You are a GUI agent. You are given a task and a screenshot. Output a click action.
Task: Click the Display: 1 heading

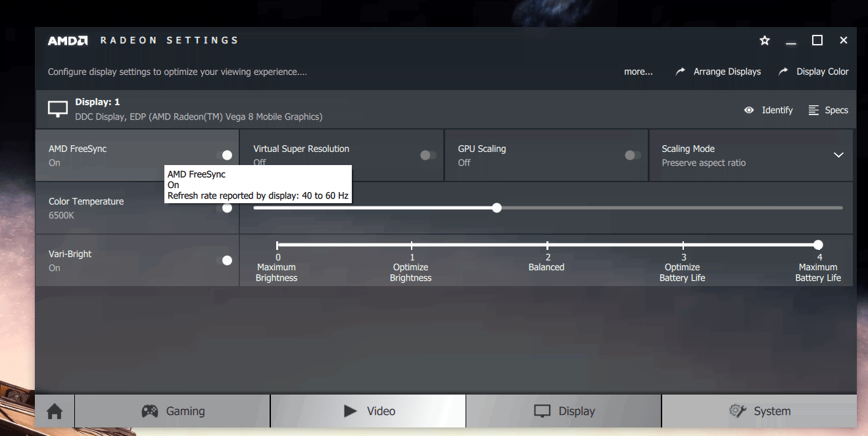98,102
